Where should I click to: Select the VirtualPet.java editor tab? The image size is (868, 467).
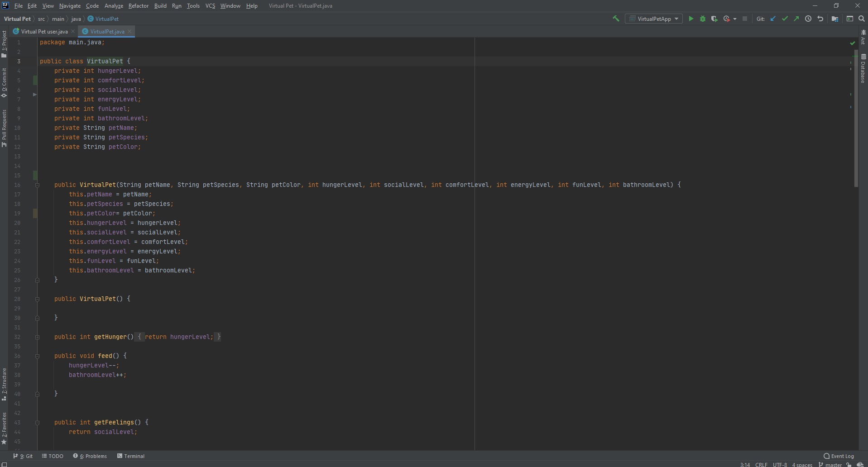pos(107,31)
